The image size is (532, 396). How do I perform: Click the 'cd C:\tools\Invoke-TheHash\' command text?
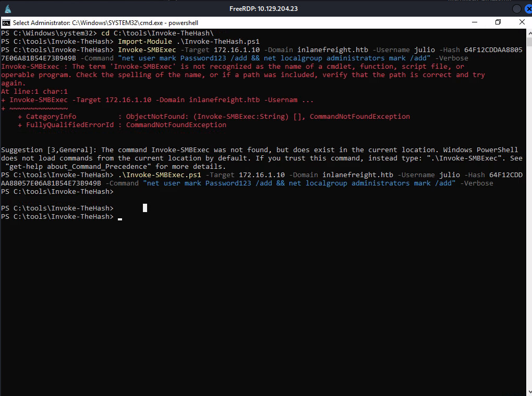point(158,33)
